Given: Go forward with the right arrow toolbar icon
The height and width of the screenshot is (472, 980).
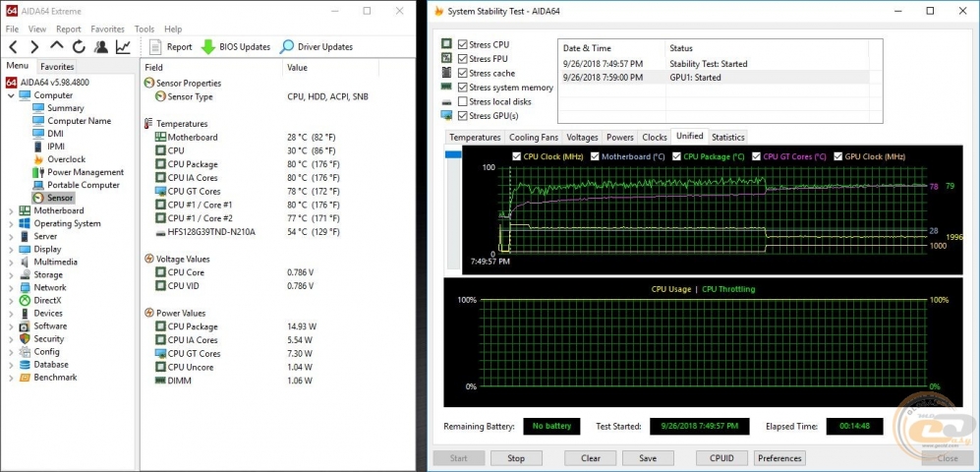Looking at the screenshot, I should tap(34, 47).
